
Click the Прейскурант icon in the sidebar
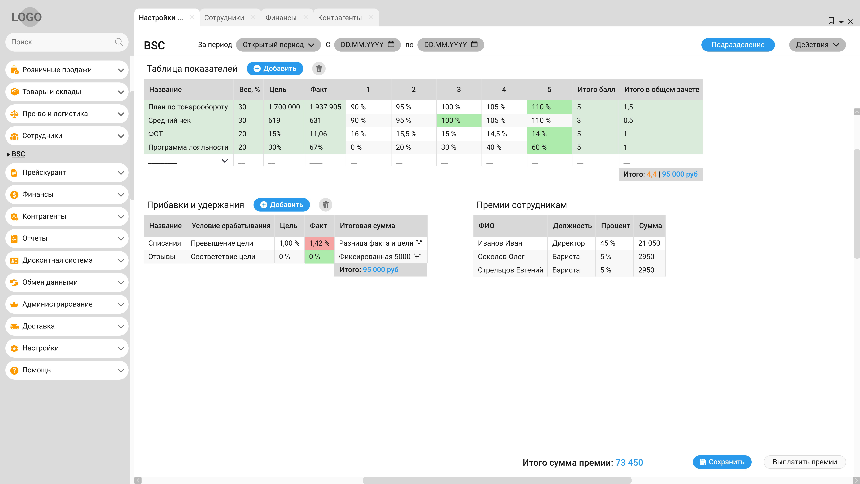click(14, 172)
